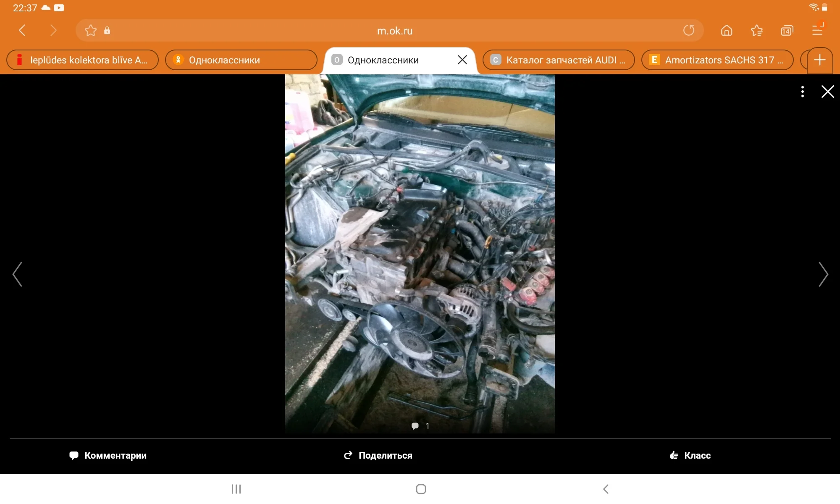The width and height of the screenshot is (840, 504).
Task: Add the page to bookmarks via star icon
Action: (91, 30)
